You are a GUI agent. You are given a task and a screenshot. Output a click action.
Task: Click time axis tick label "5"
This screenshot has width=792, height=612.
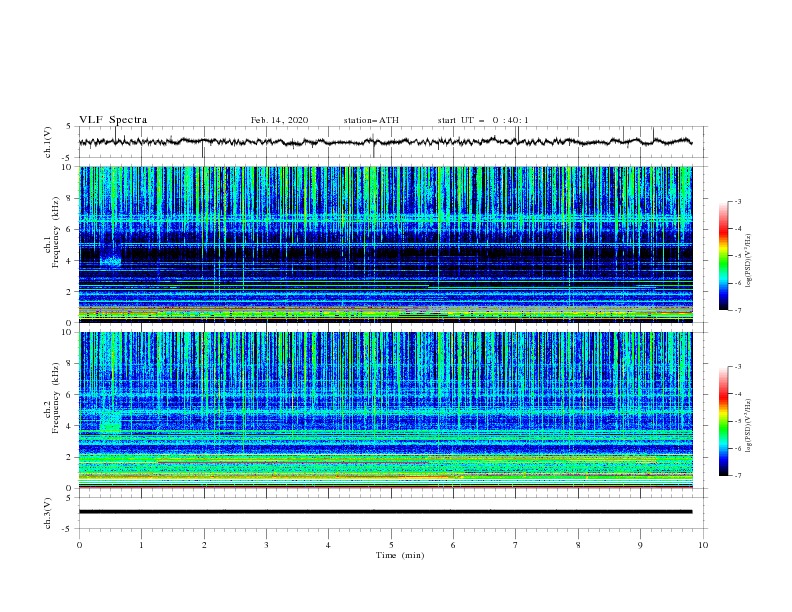click(x=391, y=545)
